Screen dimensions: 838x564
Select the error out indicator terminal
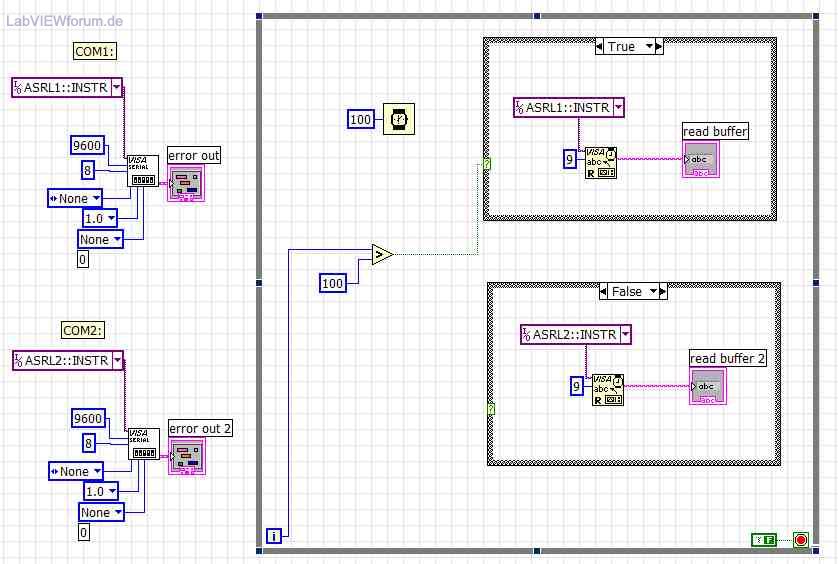coord(185,183)
